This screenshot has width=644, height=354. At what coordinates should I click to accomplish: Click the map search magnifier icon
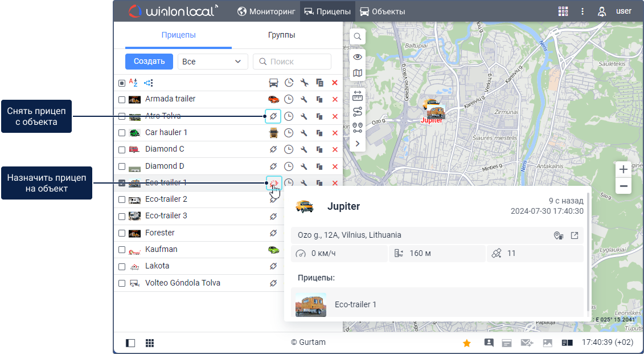pyautogui.click(x=358, y=36)
